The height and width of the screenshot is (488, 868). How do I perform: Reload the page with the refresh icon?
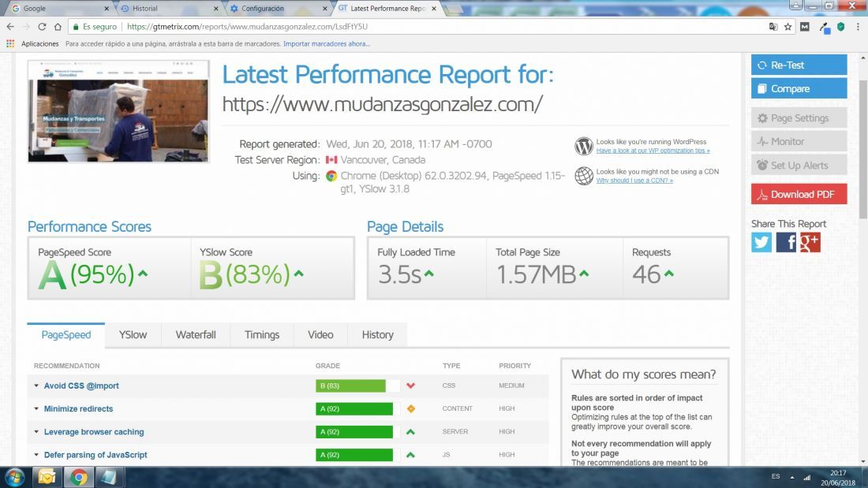click(x=42, y=27)
